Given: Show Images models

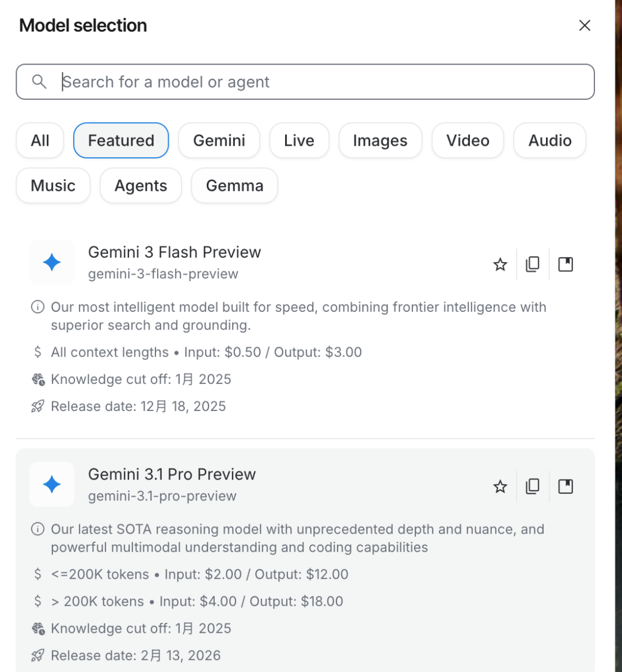Looking at the screenshot, I should tap(380, 141).
